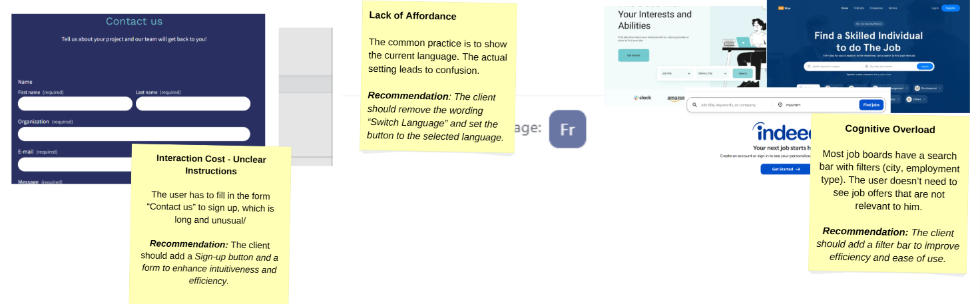The width and height of the screenshot is (980, 304).
Task: Click the Slack logo
Action: tap(642, 98)
